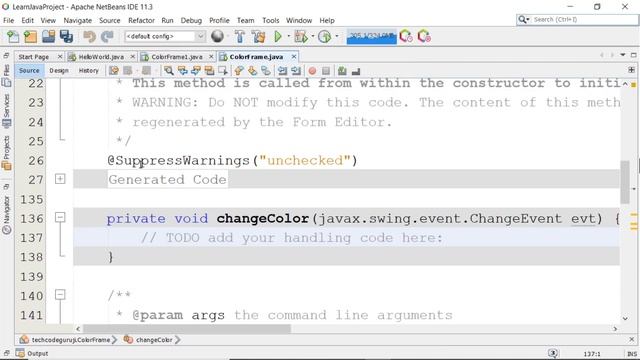
Task: Collapse the changeColor method fold
Action: [x=60, y=217]
